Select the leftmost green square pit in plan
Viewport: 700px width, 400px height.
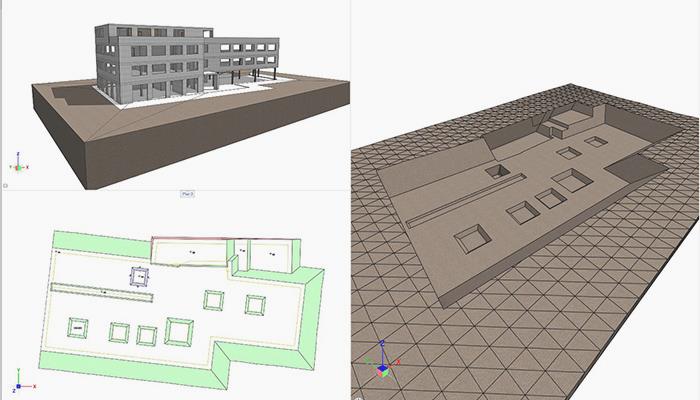[x=76, y=325]
